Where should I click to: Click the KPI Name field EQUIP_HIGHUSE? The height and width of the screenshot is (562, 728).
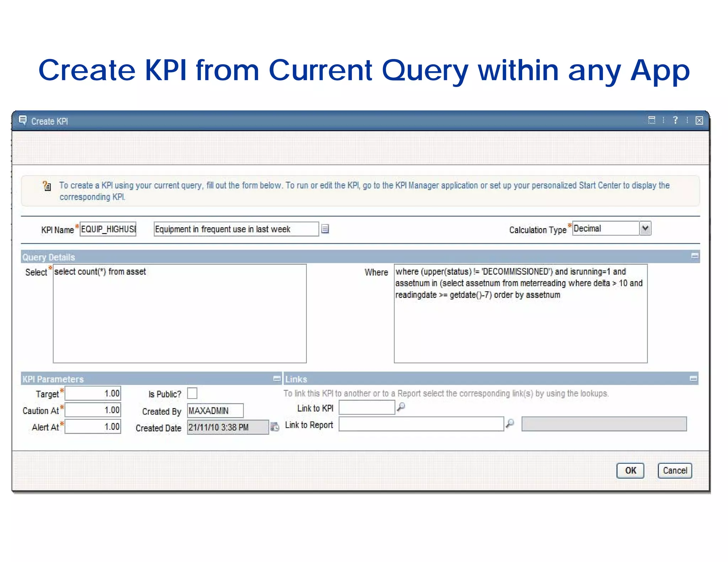[108, 229]
